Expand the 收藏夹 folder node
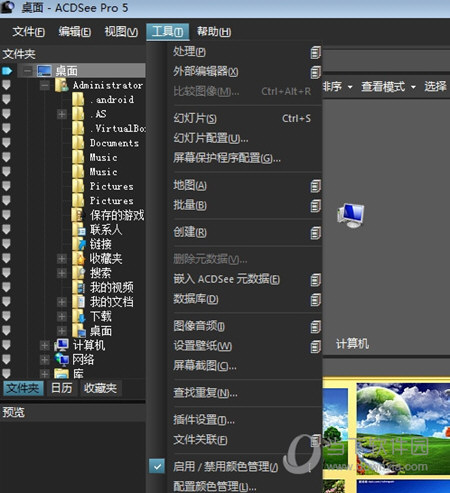This screenshot has height=493, width=450. pyautogui.click(x=62, y=259)
